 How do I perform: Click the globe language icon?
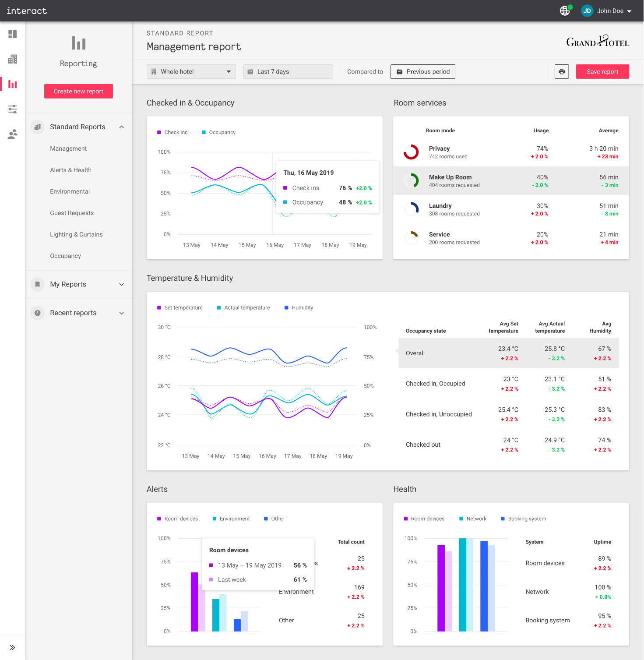[565, 11]
